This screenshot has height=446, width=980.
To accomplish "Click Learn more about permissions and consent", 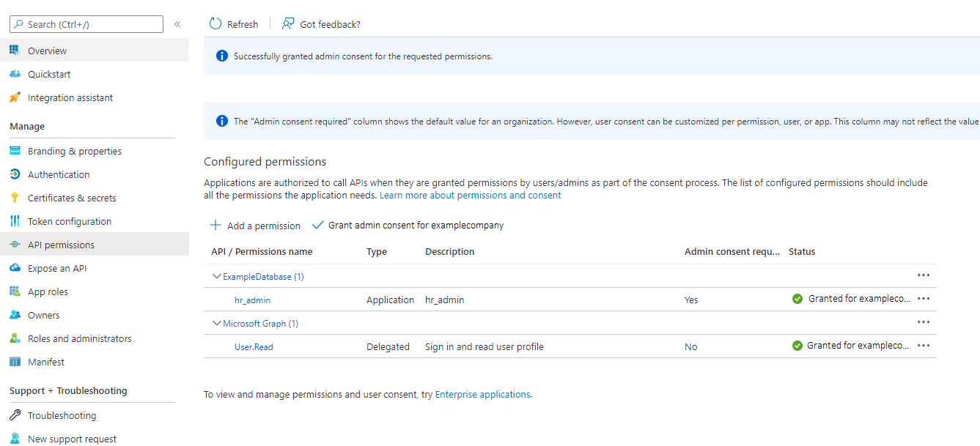I will point(470,195).
